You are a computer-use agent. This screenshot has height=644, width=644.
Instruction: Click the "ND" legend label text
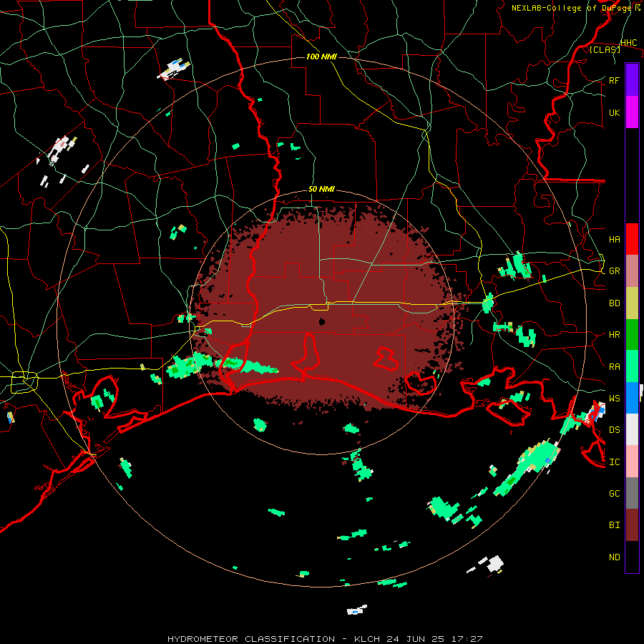(614, 557)
